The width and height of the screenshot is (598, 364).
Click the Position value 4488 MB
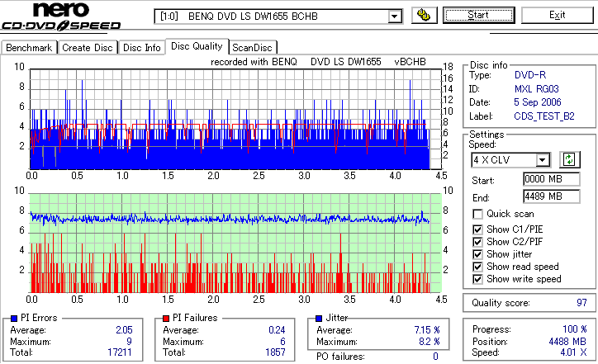[x=567, y=342]
